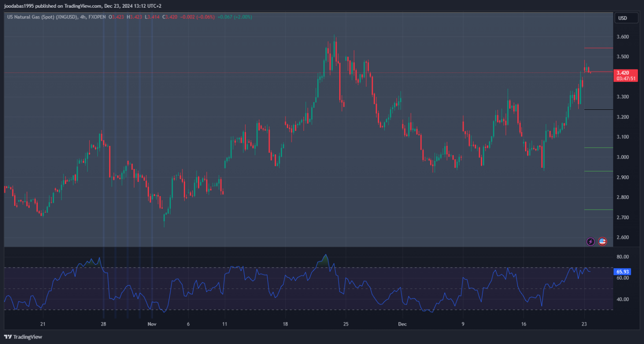
Task: Click the 3.300 price axis label
Action: 623,97
